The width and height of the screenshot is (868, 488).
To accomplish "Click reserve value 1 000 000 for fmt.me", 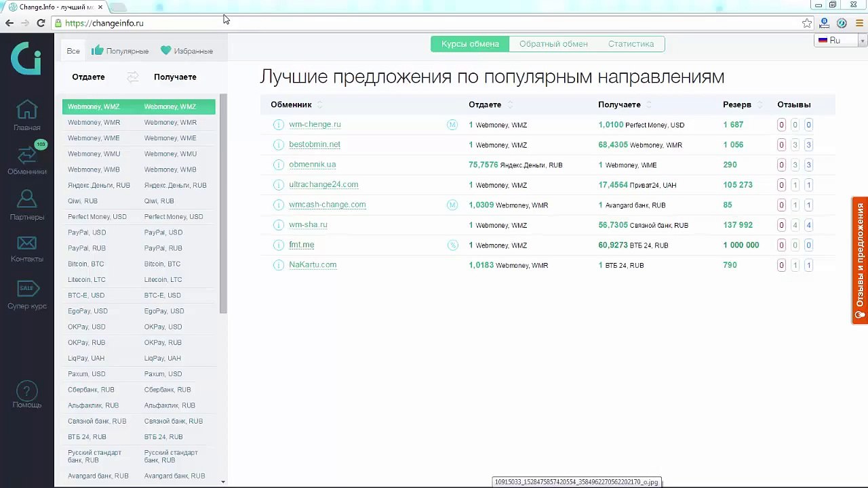I will [741, 245].
